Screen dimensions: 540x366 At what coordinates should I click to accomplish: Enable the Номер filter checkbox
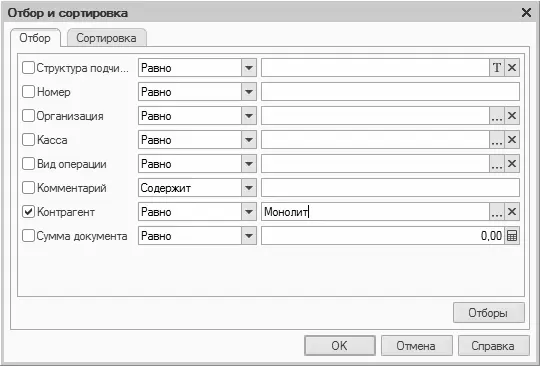28,92
